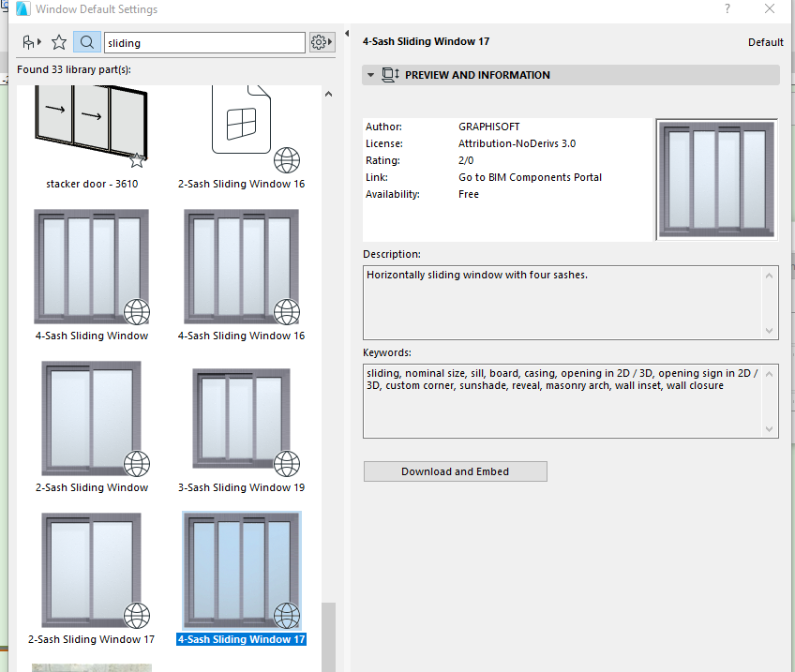The image size is (795, 672).
Task: Click the Preview and Information panel icon
Action: coord(390,75)
